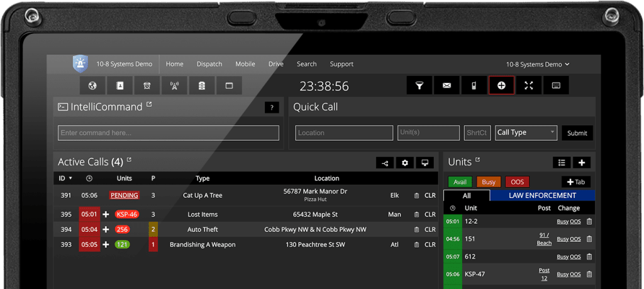This screenshot has width=644, height=289.
Task: Open the Support menu
Action: (x=341, y=64)
